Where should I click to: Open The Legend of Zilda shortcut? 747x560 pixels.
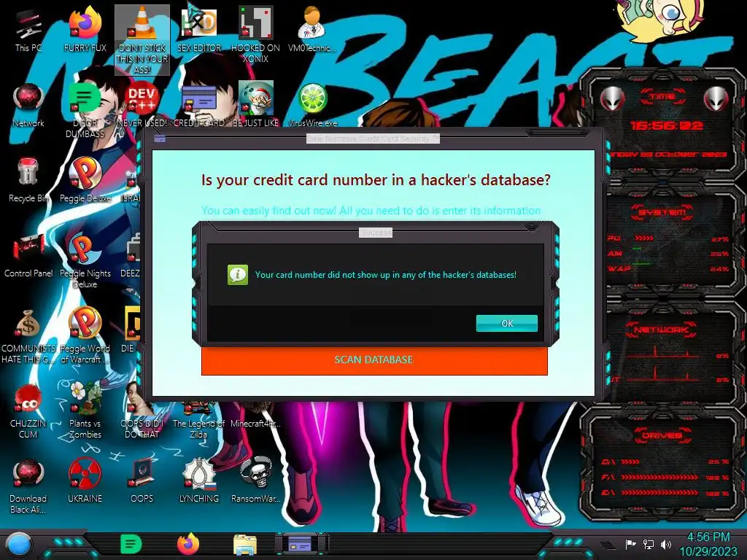198,420
